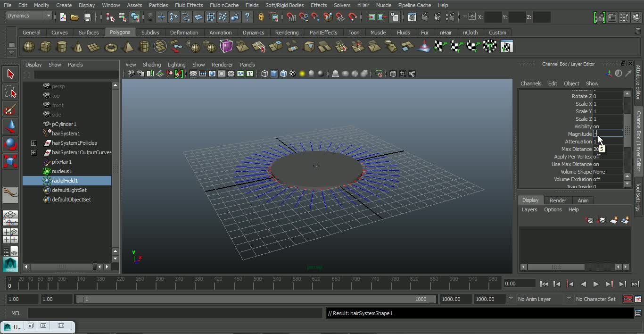Switch to the Render layer tab

pyautogui.click(x=558, y=200)
